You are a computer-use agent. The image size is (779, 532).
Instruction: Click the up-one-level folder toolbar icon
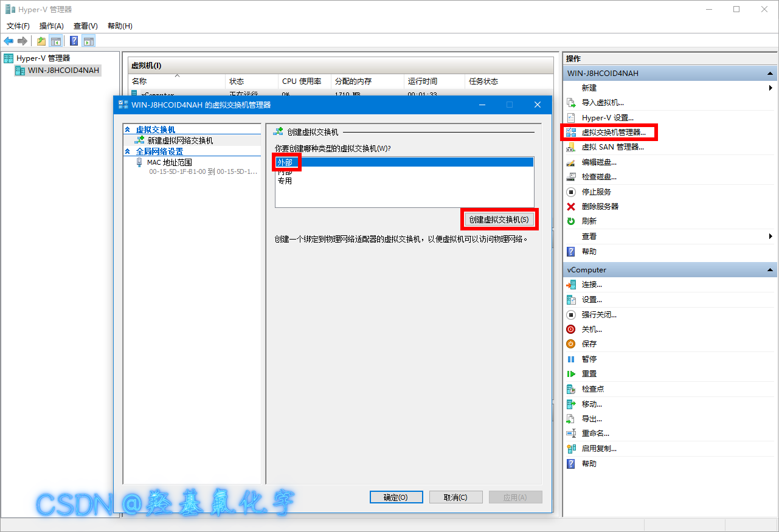pyautogui.click(x=41, y=41)
